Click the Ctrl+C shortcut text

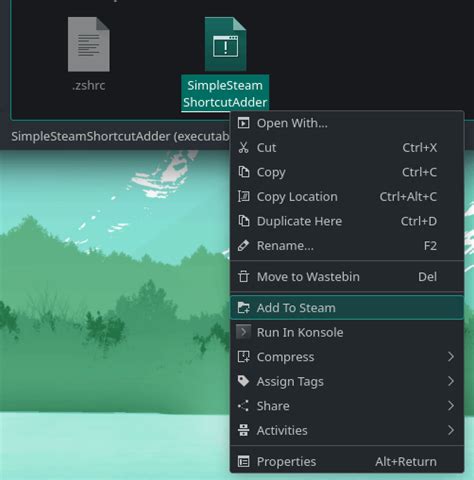[419, 172]
